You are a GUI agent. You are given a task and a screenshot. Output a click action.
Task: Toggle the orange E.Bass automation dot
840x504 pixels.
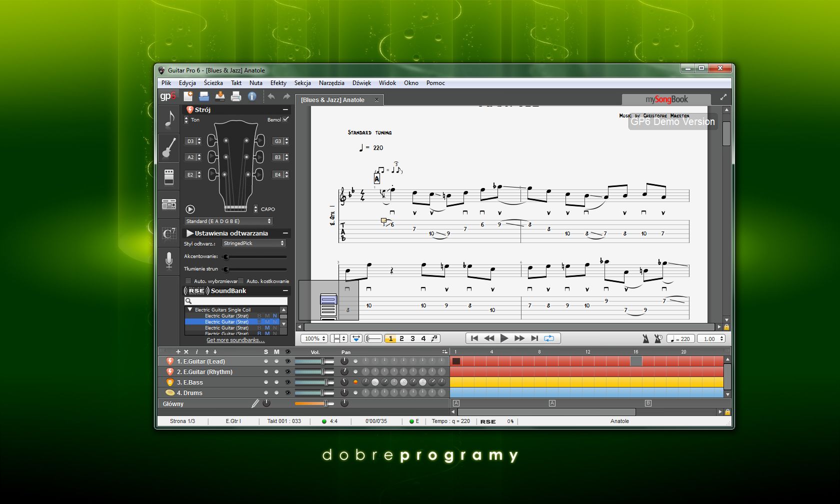coord(355,382)
